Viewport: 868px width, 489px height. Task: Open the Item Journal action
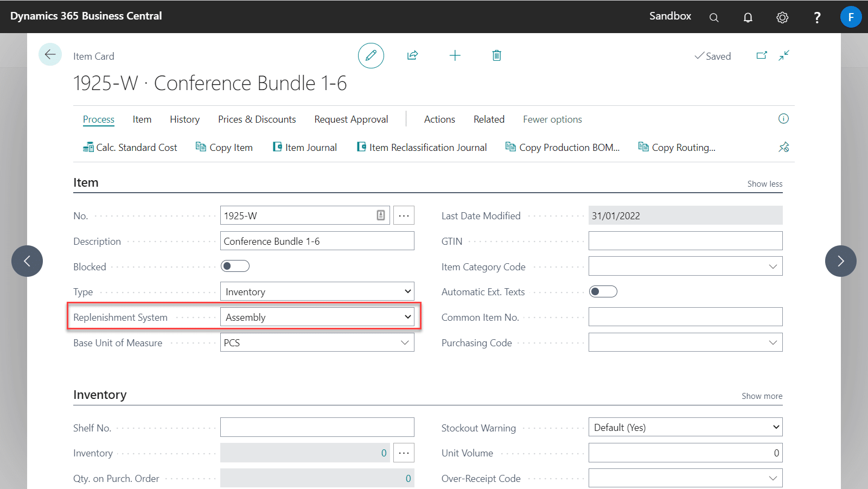[305, 148]
